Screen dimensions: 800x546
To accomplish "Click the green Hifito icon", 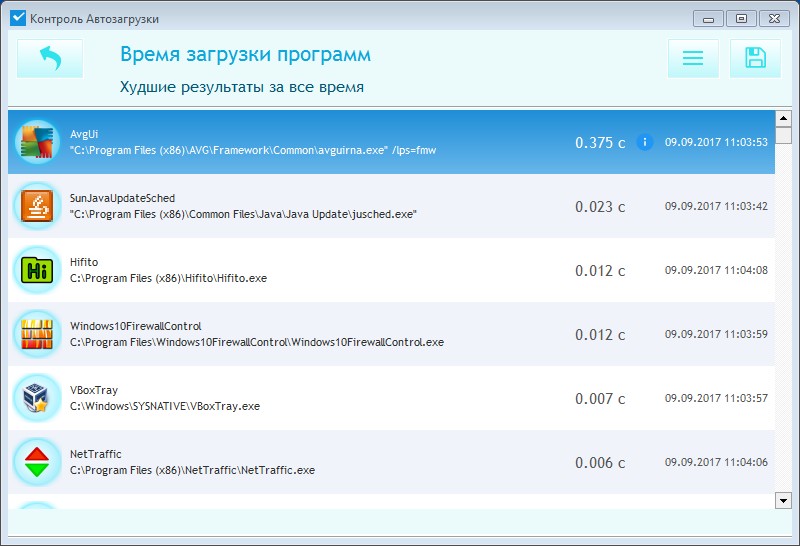I will [x=37, y=270].
